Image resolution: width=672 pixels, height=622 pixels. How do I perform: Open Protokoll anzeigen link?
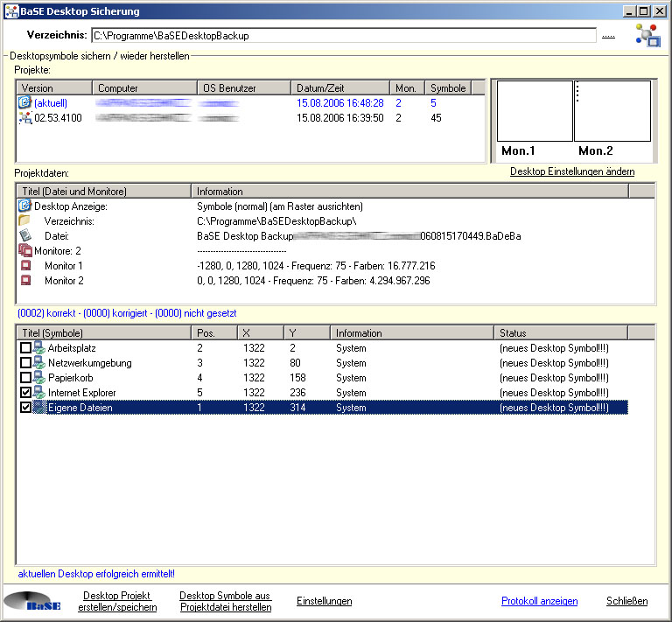coord(539,601)
